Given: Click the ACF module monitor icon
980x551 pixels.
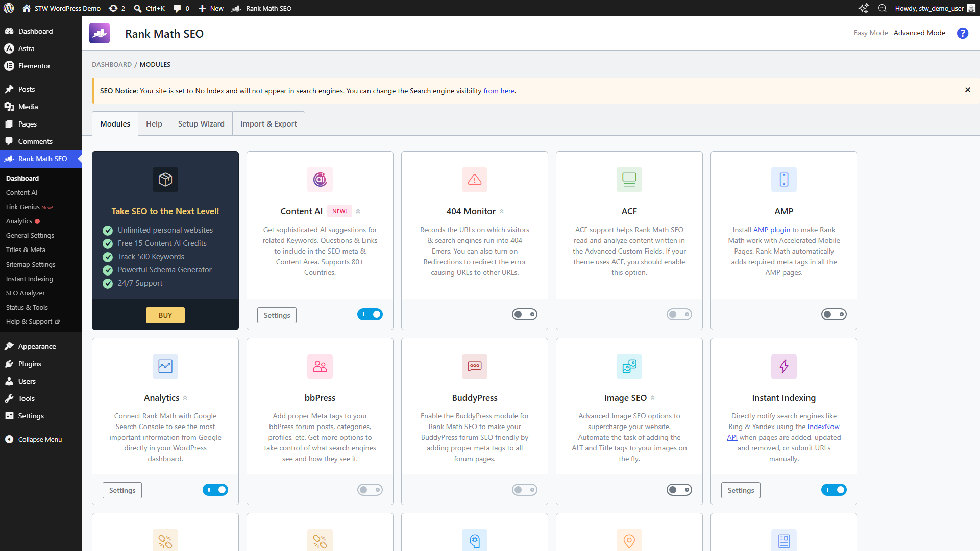Looking at the screenshot, I should [629, 180].
